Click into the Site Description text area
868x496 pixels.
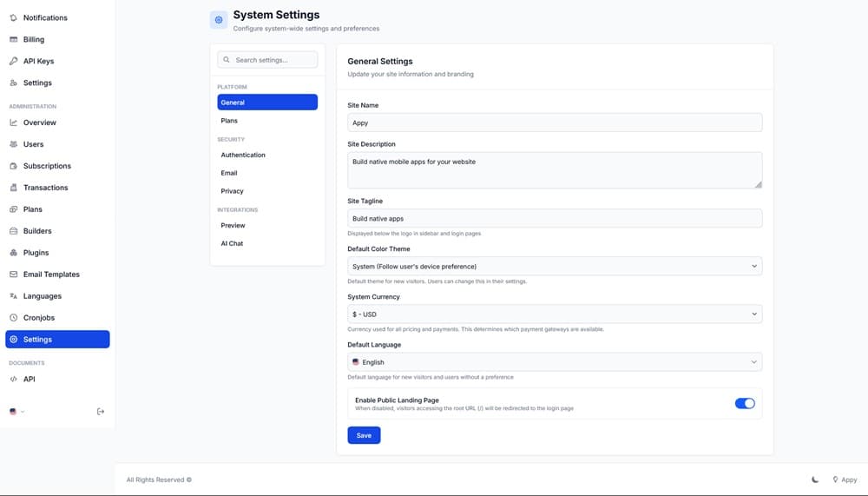[554, 170]
